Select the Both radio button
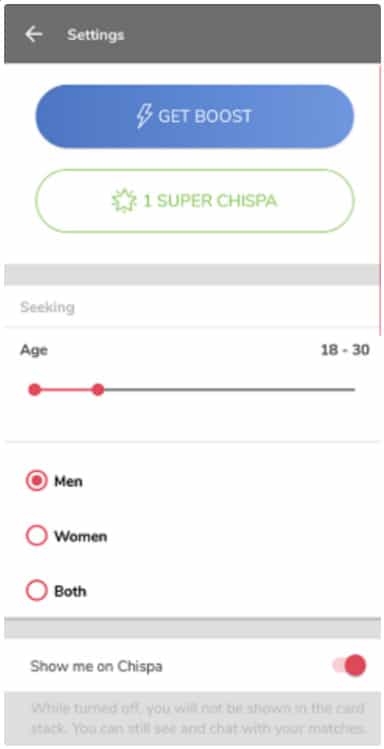The image size is (384, 749). point(37,591)
